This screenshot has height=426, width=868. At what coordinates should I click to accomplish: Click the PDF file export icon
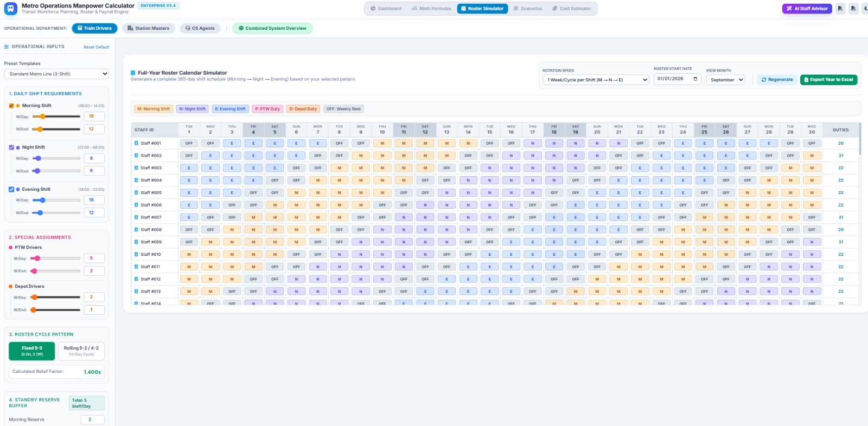tap(840, 9)
